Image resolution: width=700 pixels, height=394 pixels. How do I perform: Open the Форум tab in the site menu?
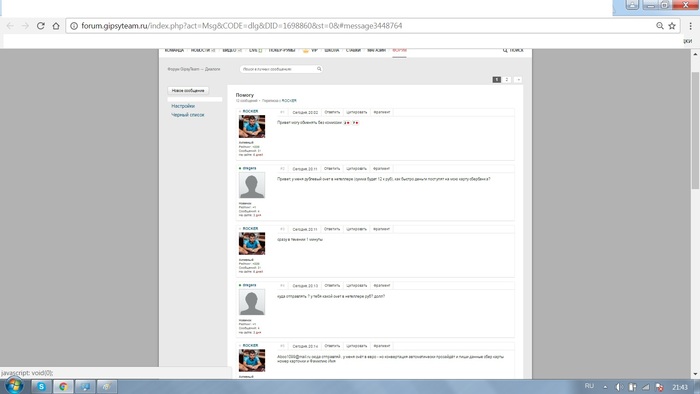coord(399,50)
